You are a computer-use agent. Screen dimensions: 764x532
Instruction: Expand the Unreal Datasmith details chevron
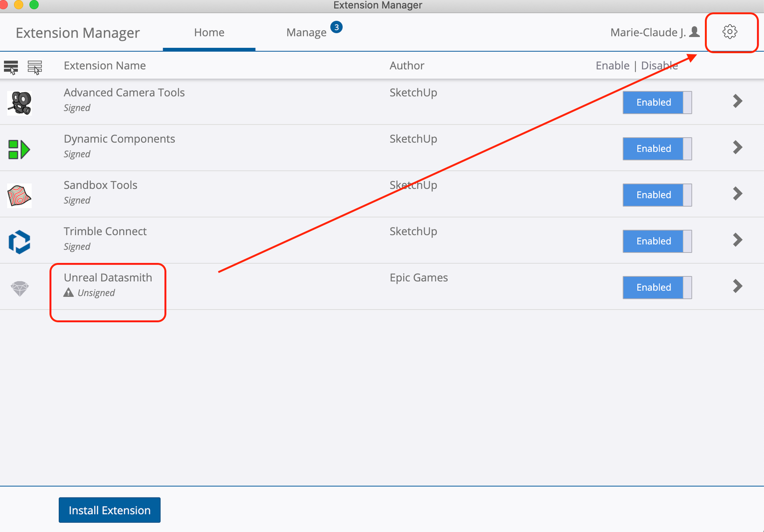[737, 286]
